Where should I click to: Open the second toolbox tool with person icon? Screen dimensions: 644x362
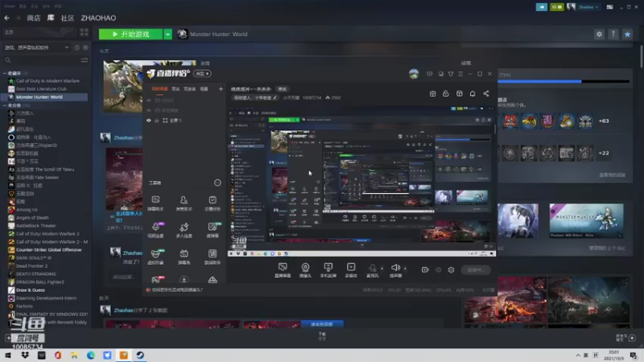(184, 203)
